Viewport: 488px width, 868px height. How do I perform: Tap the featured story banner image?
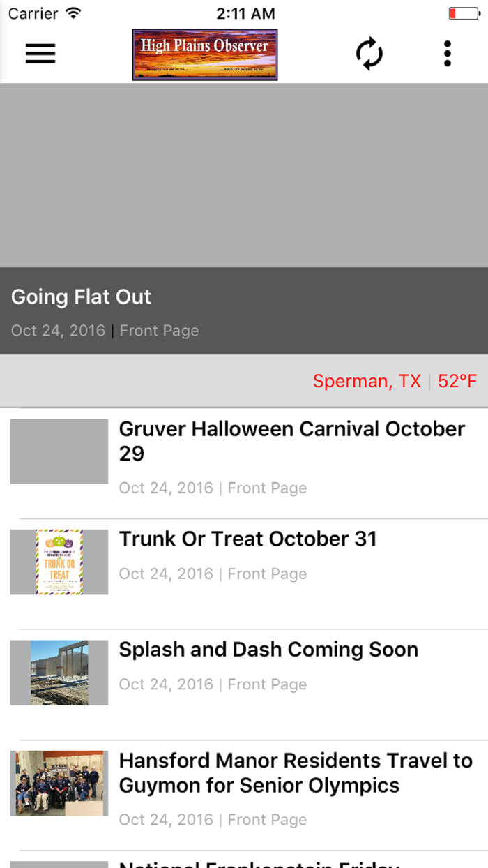tap(244, 176)
